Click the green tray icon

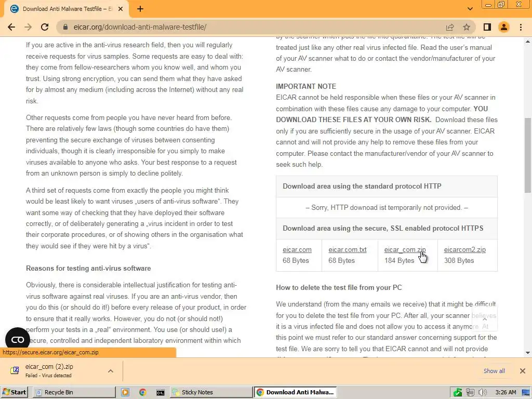pyautogui.click(x=457, y=393)
